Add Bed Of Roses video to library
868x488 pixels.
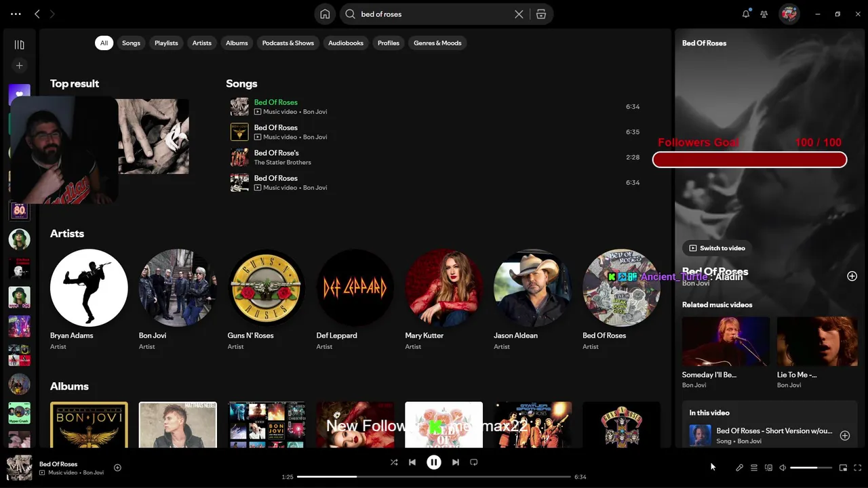tap(852, 276)
